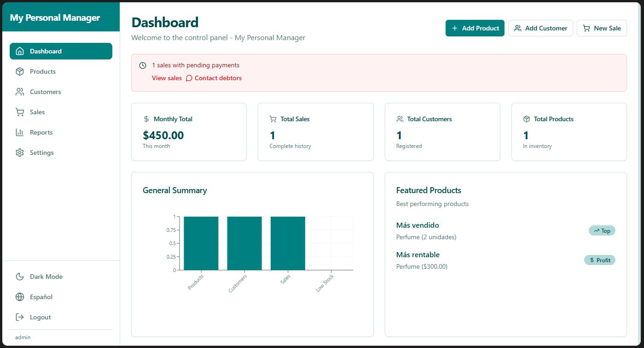Click the clock icon in pending payments alert
This screenshot has width=644, height=348.
pyautogui.click(x=143, y=65)
